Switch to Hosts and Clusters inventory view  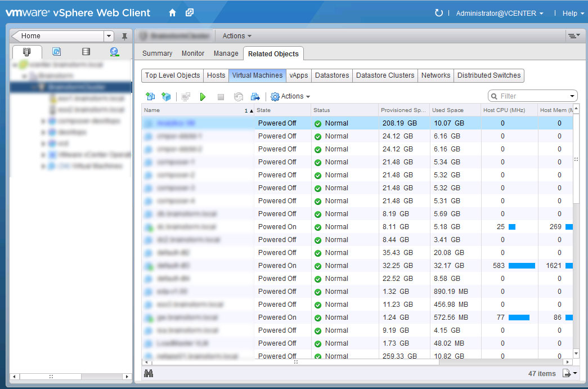26,52
